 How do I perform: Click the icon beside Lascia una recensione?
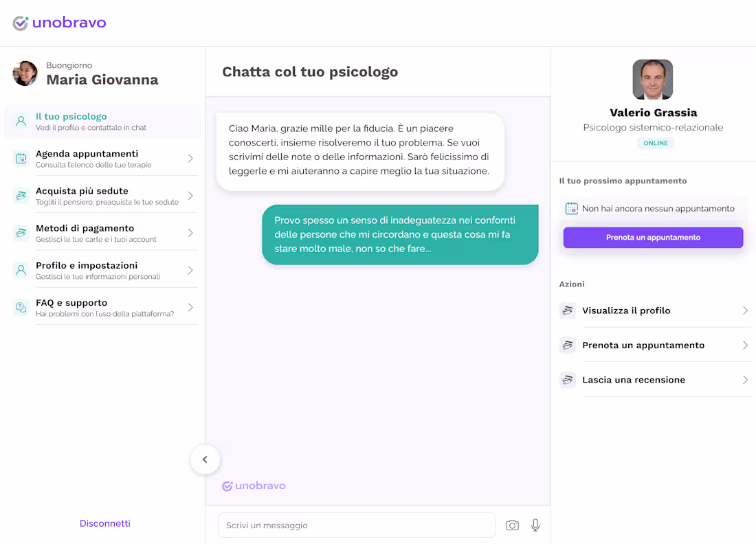pos(568,380)
